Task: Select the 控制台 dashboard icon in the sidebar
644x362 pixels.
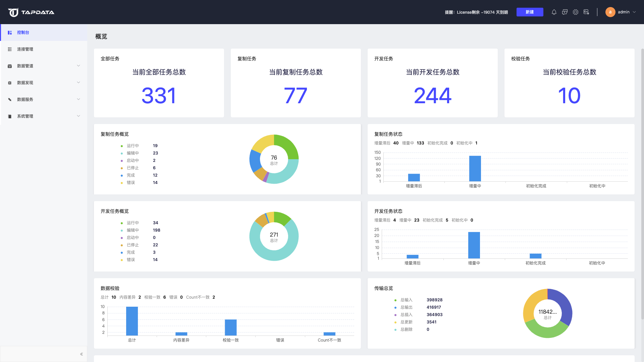Action: coord(9,32)
